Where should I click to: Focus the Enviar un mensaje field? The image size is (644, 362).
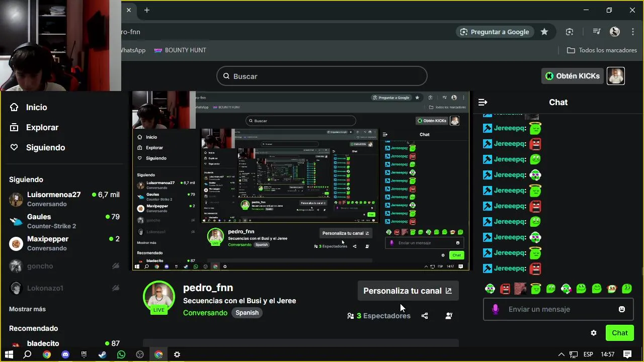point(558,309)
